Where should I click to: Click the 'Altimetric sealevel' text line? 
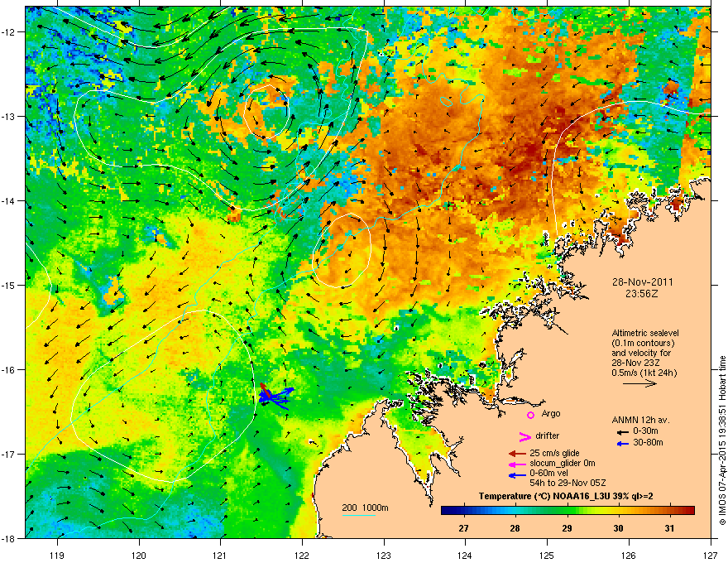click(x=645, y=333)
